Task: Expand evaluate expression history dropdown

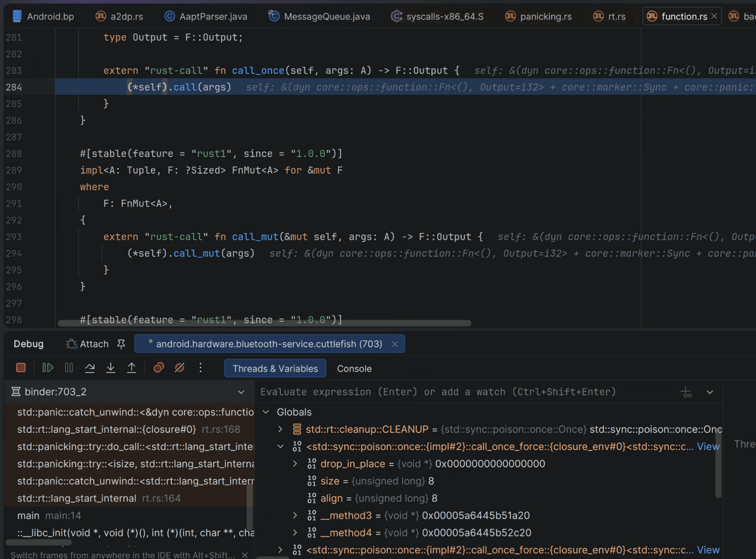Action: (710, 392)
